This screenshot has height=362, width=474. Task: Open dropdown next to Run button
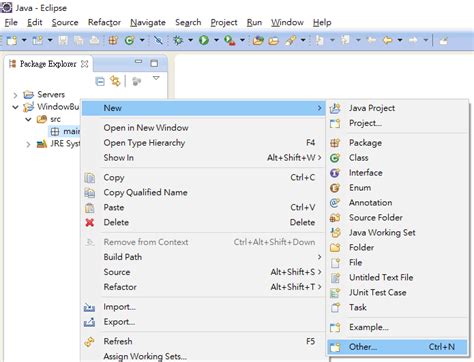pos(216,41)
